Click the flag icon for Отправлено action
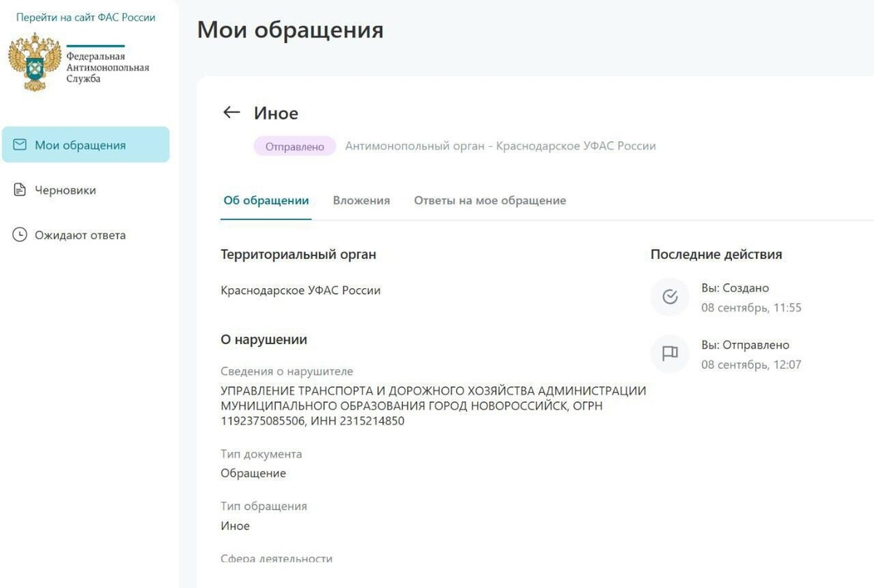Screen dimensions: 874x588 tap(670, 354)
